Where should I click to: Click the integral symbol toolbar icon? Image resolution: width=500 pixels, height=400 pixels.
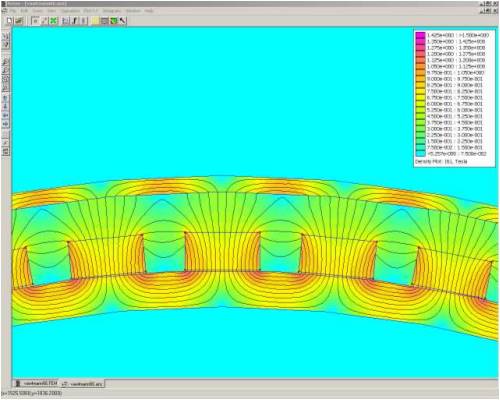[74, 21]
